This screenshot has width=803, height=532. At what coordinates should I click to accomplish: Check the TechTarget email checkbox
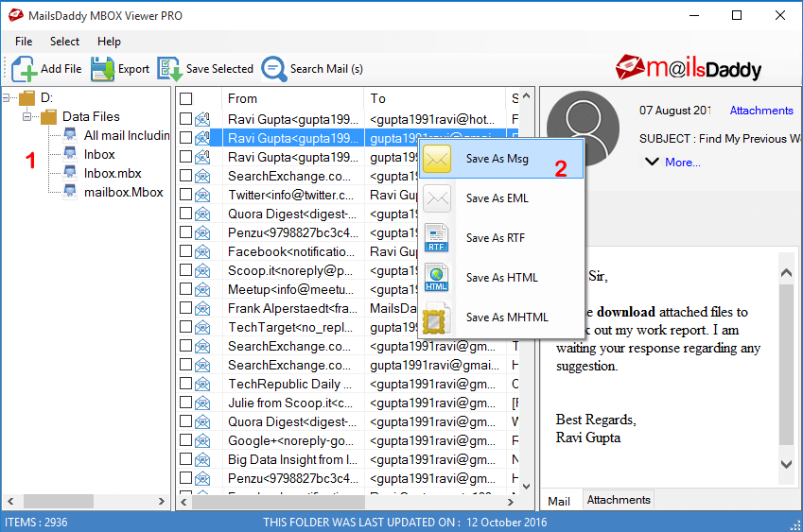186,327
